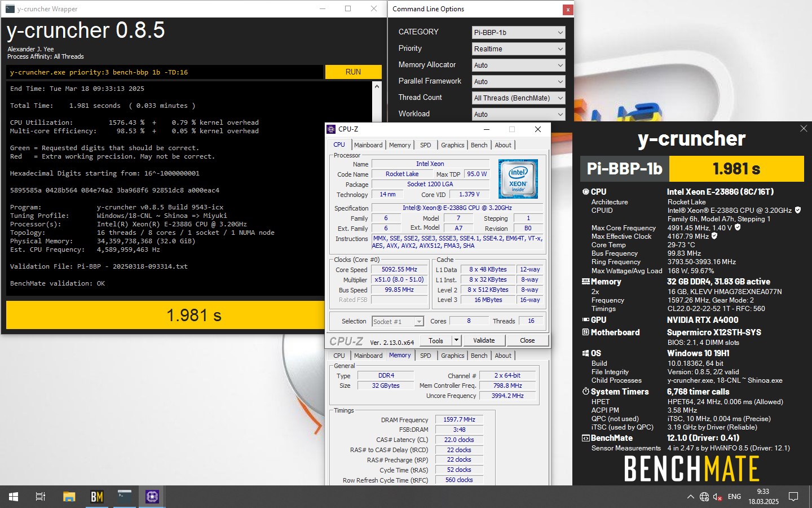Switch to BenchMate via its taskbar icon
This screenshot has width=812, height=508.
(x=97, y=497)
